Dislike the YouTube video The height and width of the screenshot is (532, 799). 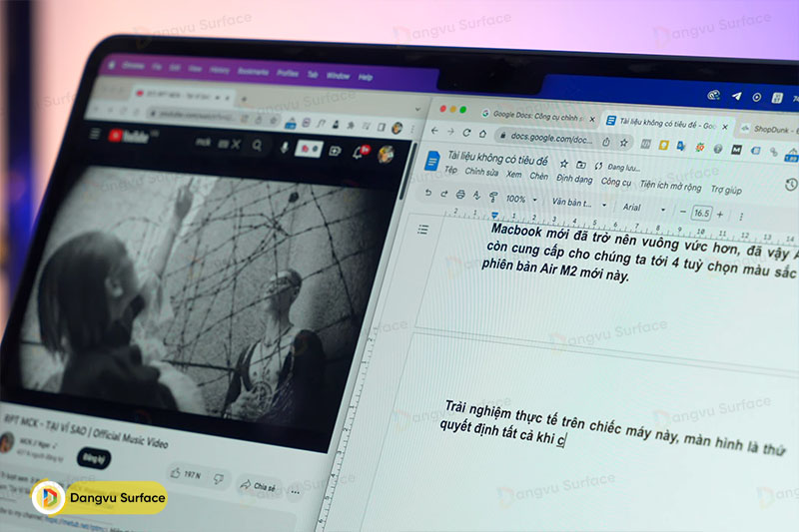point(219,479)
